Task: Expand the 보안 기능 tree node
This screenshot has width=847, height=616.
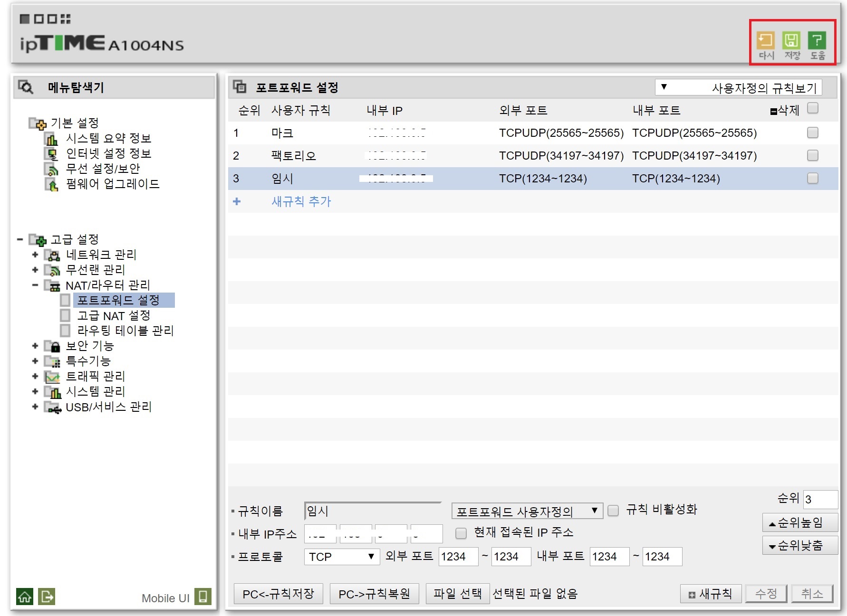Action: (x=35, y=346)
